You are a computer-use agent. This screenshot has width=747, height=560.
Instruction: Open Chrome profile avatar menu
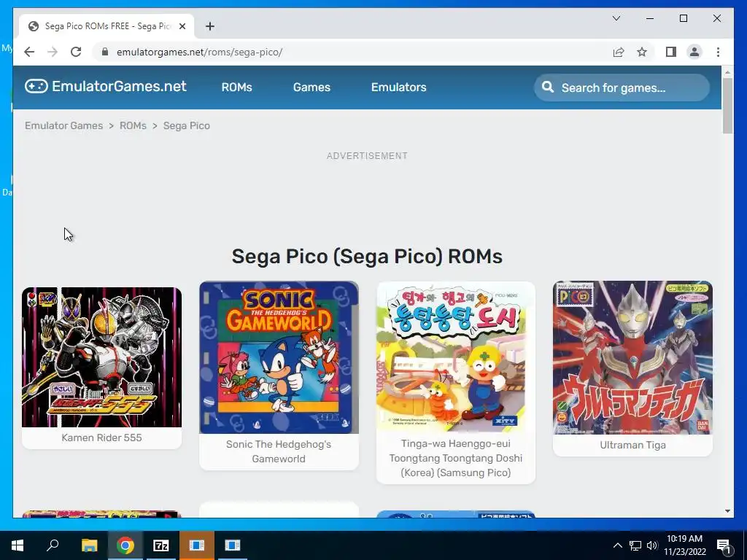[694, 52]
